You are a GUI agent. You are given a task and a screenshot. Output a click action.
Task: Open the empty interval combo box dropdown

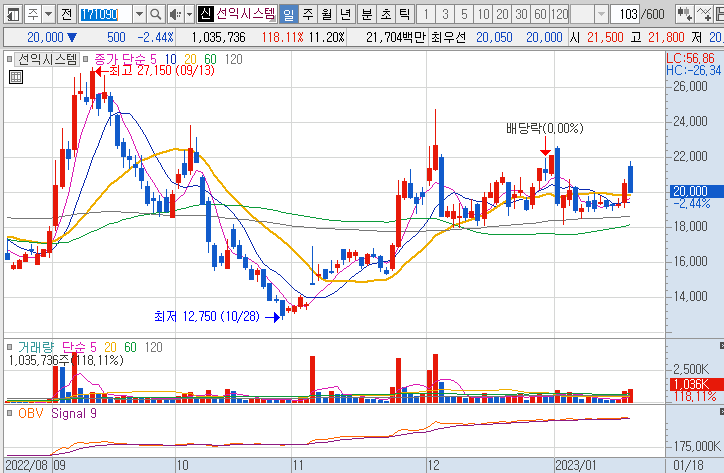600,14
